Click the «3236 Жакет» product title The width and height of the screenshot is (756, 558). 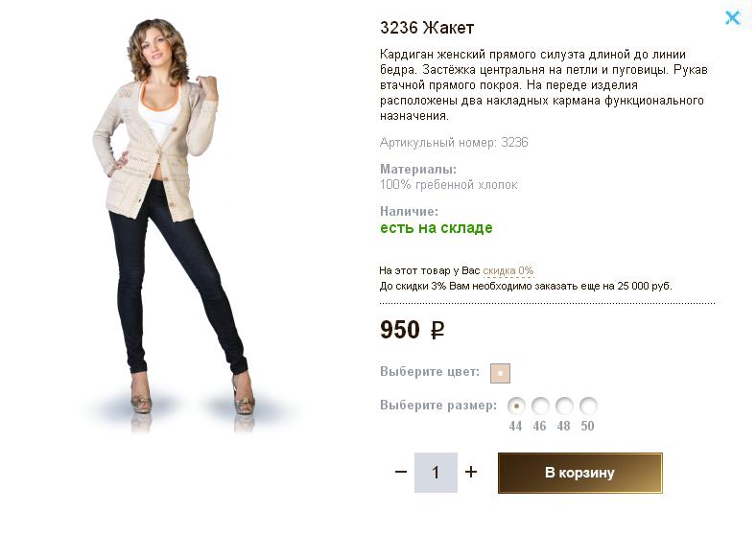pos(427,28)
